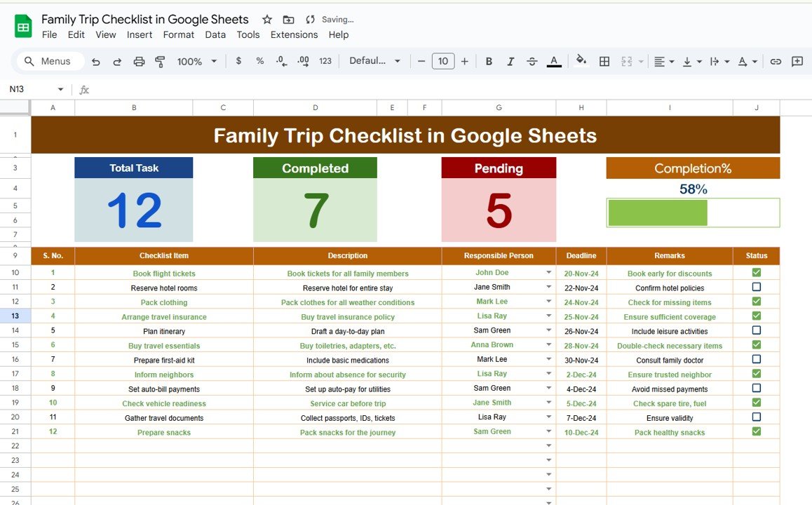812x505 pixels.
Task: Open the fill color bucket
Action: tap(581, 60)
